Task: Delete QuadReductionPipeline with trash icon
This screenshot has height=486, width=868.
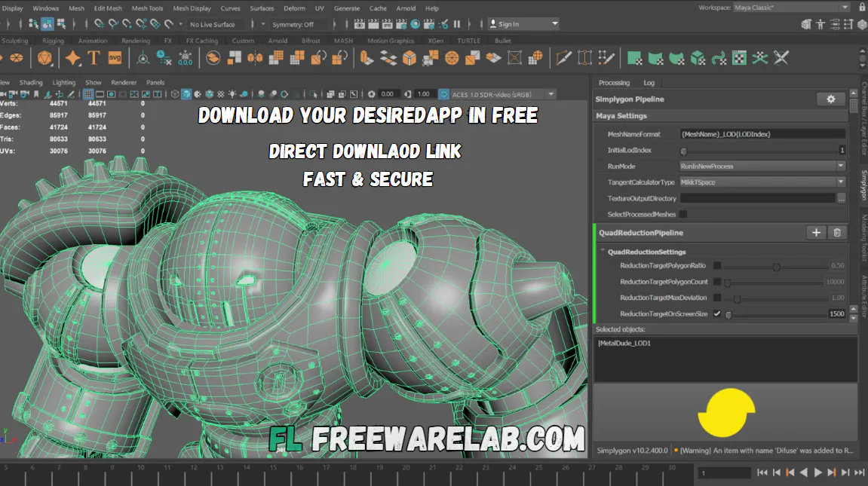Action: [837, 233]
